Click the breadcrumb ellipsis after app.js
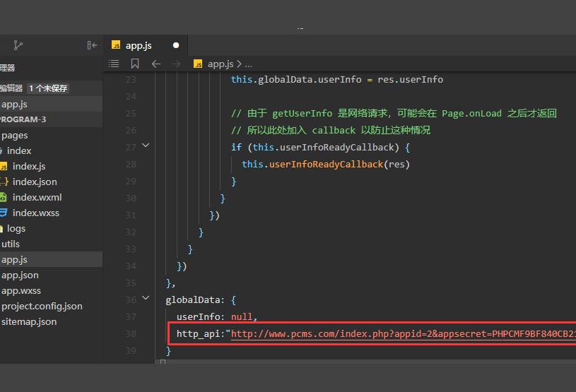The width and height of the screenshot is (576, 392). coord(248,64)
